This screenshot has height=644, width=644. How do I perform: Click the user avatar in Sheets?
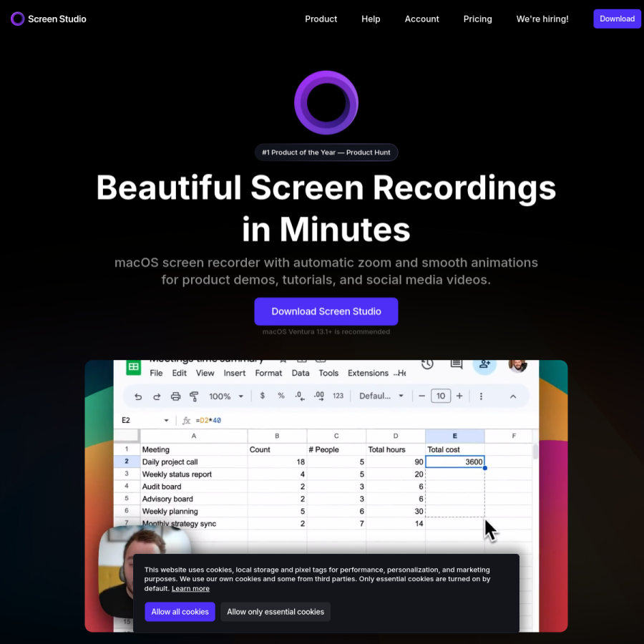[x=517, y=365]
